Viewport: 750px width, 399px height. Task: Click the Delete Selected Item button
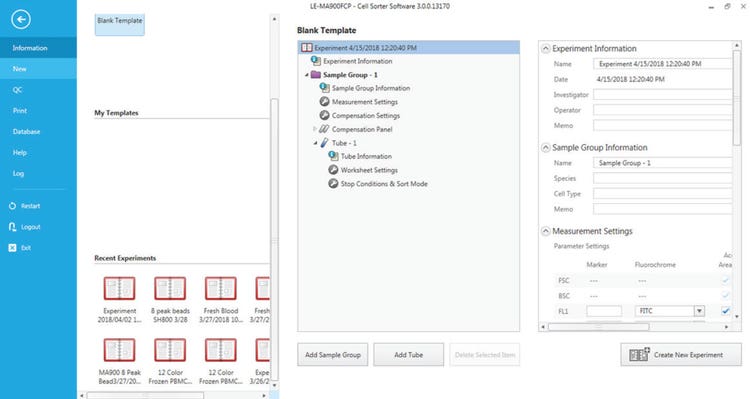(x=485, y=355)
